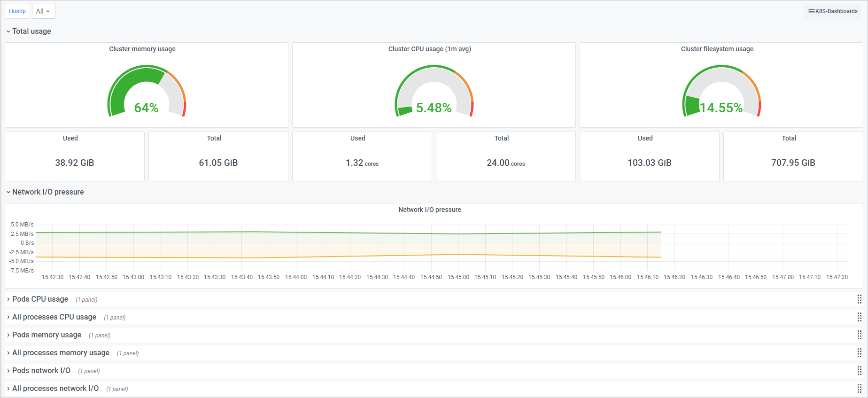868x398 pixels.
Task: Open Network I/O pressure graph panel title
Action: click(x=430, y=210)
